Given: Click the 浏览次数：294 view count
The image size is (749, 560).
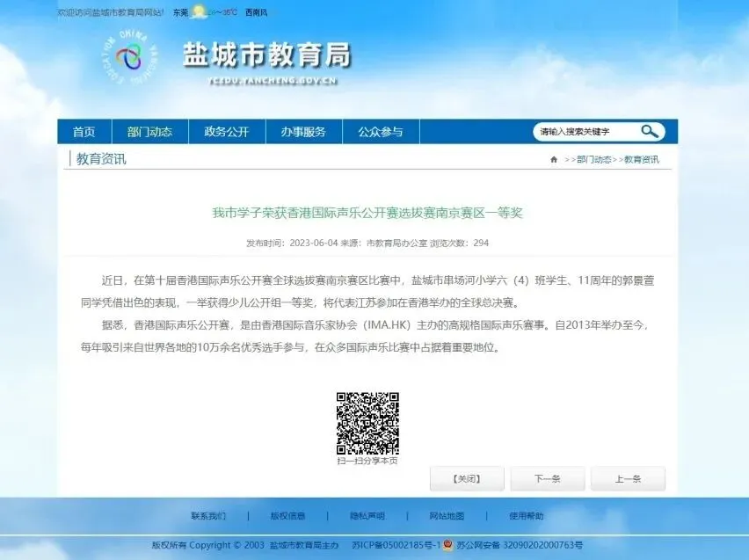Looking at the screenshot, I should [459, 243].
